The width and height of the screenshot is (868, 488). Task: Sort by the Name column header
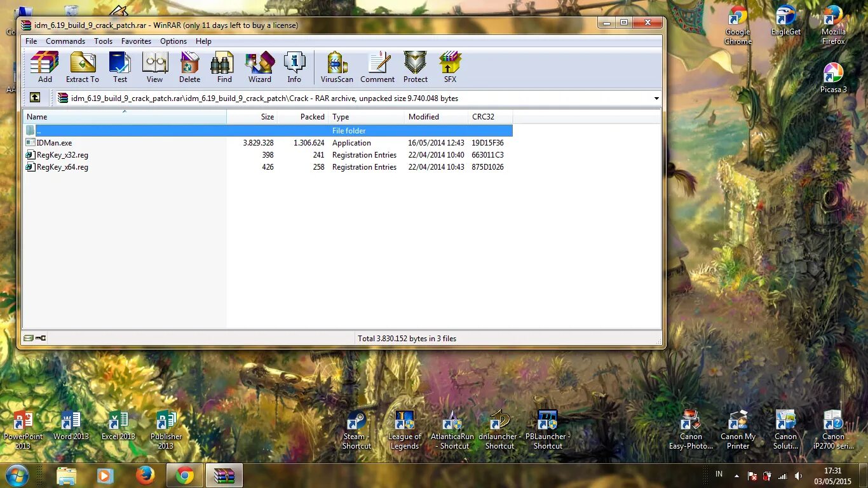coord(125,117)
